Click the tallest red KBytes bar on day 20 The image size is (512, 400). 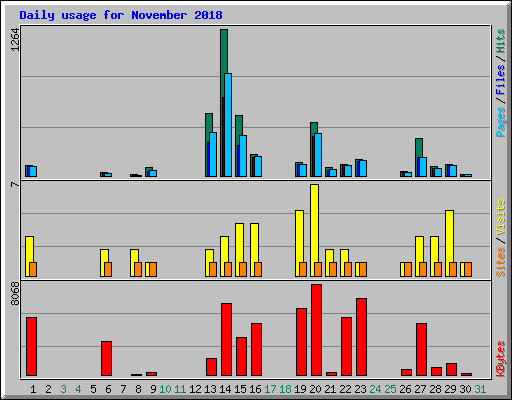317,330
